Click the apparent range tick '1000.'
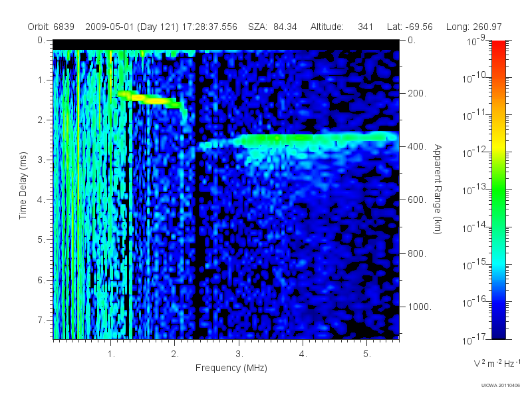Viewport: 532px width, 399px height. point(420,307)
